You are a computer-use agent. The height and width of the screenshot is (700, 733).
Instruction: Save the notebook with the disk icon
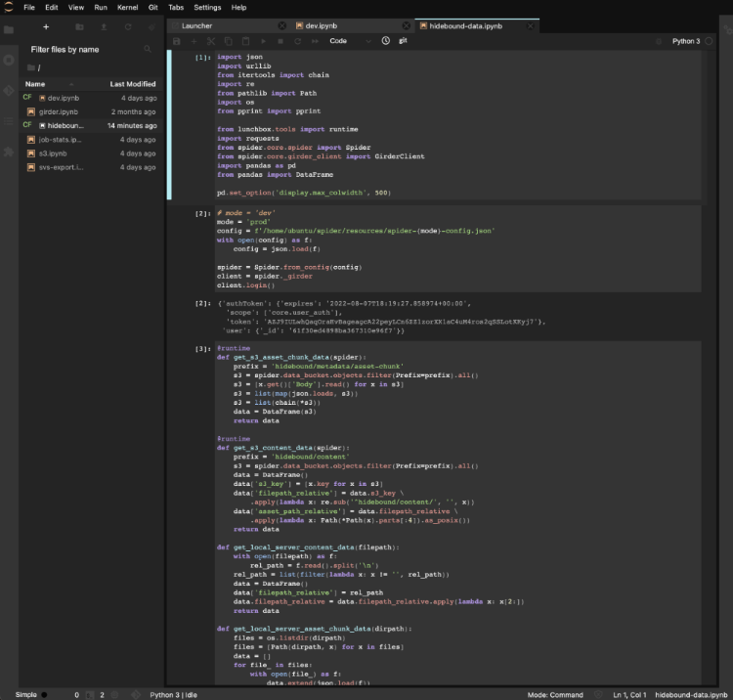(x=177, y=41)
